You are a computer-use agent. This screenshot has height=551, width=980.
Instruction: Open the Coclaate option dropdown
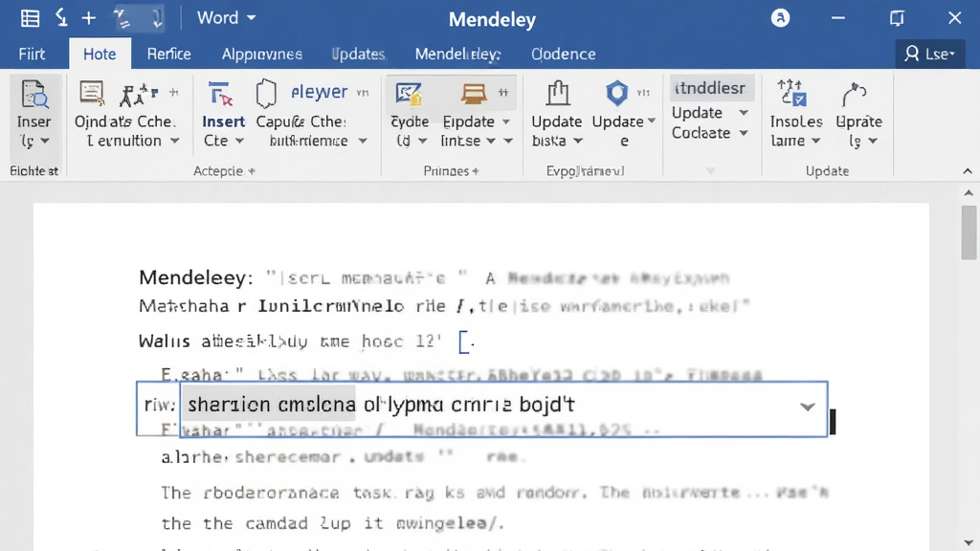click(x=744, y=133)
